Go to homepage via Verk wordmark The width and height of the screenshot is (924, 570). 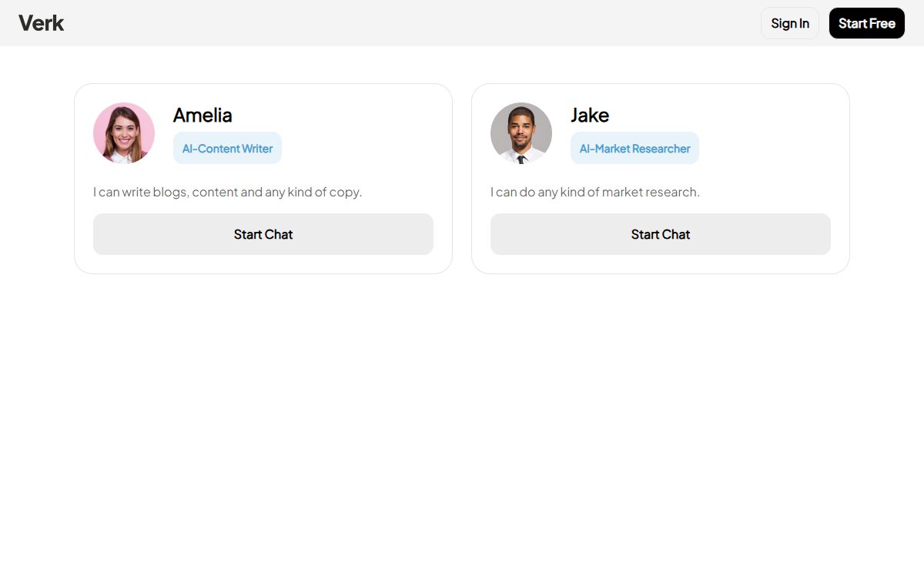[x=41, y=23]
